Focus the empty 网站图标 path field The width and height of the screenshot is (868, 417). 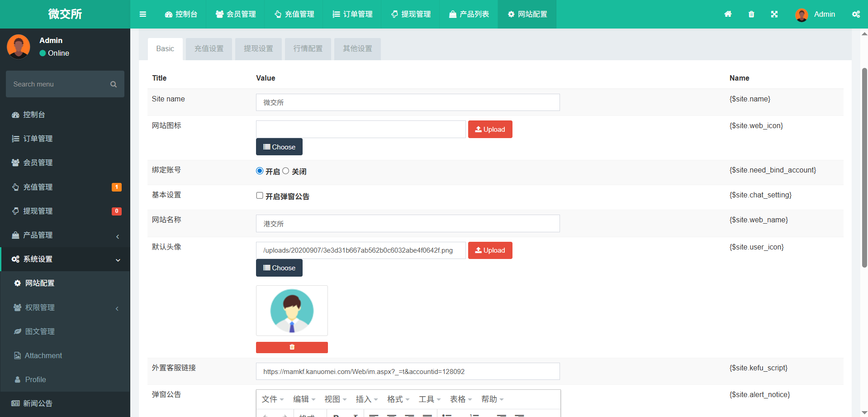coord(360,129)
